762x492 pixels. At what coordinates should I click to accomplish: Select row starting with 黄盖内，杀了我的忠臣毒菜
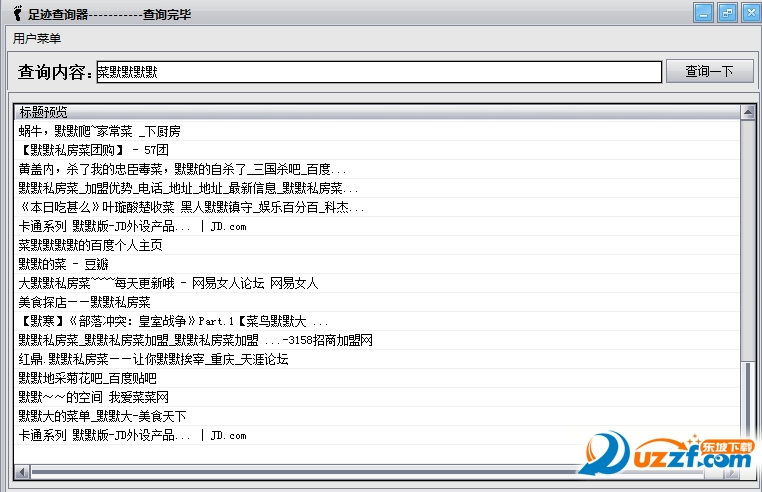377,169
